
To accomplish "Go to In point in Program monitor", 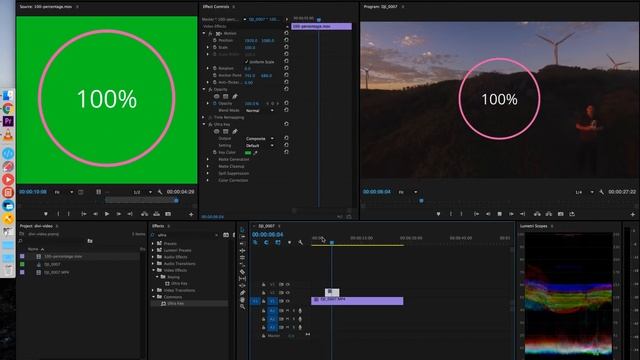I will (476, 214).
